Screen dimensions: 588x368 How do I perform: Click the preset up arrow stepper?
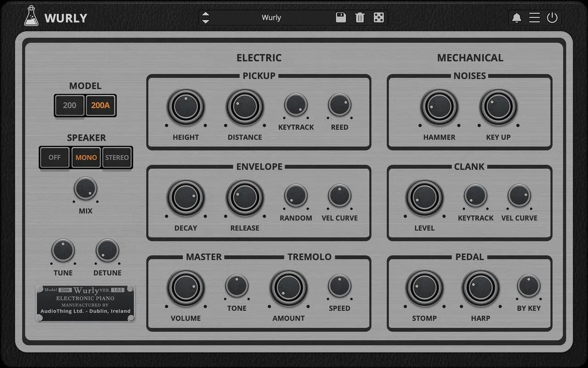point(206,14)
